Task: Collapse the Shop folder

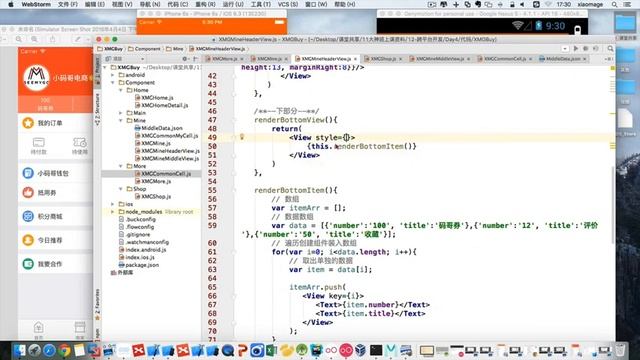Action: [121, 189]
